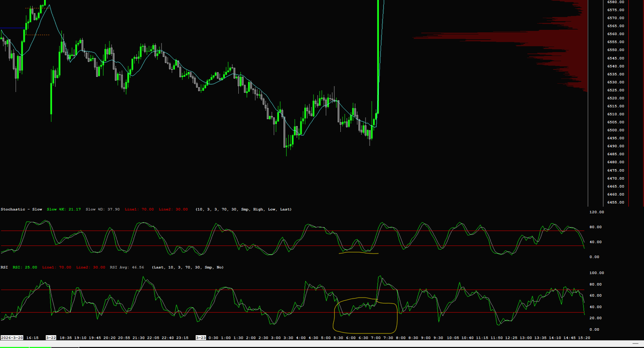Click the 'Stochastic - Slow' study title
This screenshot has width=644, height=348.
pos(22,209)
